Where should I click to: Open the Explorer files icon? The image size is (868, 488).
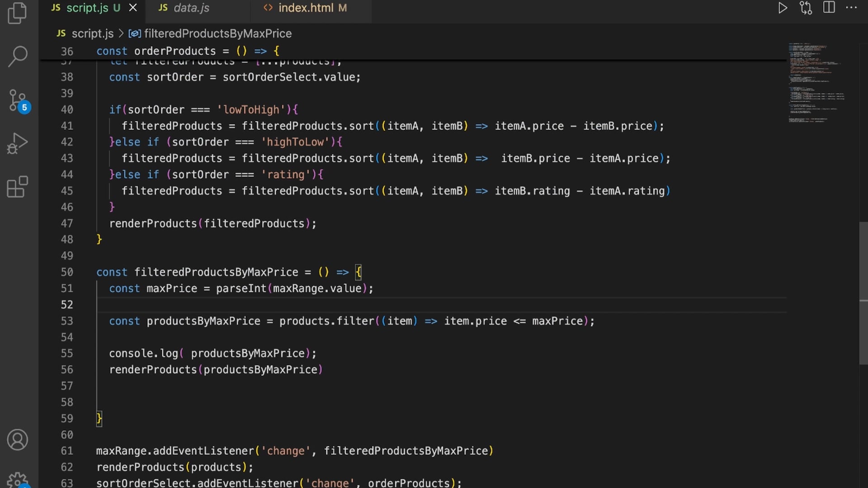pos(18,13)
